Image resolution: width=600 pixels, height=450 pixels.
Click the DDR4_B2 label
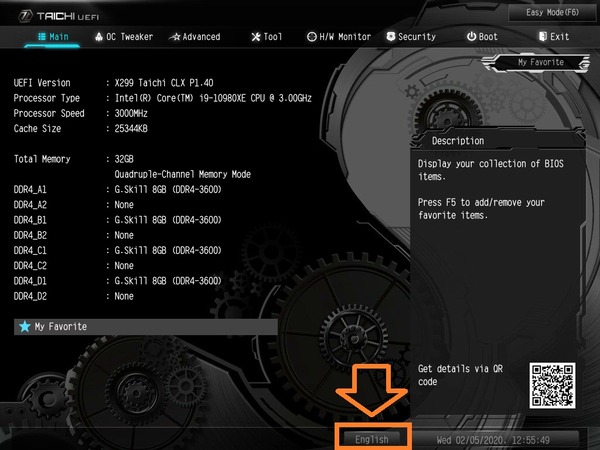pos(30,235)
